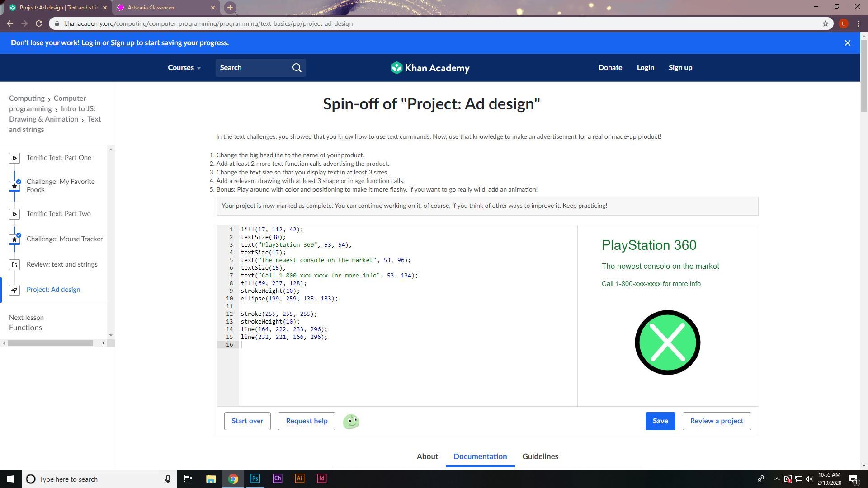Open Challenge: Mouse Tracker star icon
868x488 pixels.
(14, 239)
